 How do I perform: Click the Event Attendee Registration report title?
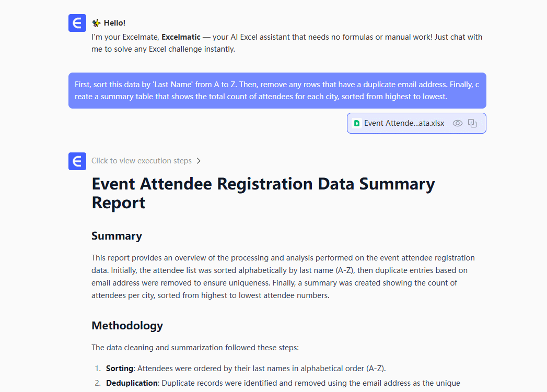click(x=263, y=193)
